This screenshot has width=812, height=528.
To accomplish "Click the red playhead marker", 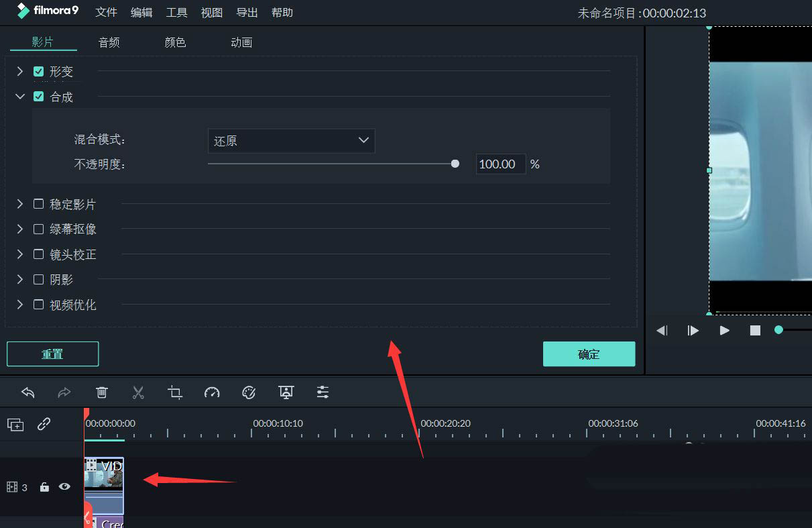I will [85, 414].
